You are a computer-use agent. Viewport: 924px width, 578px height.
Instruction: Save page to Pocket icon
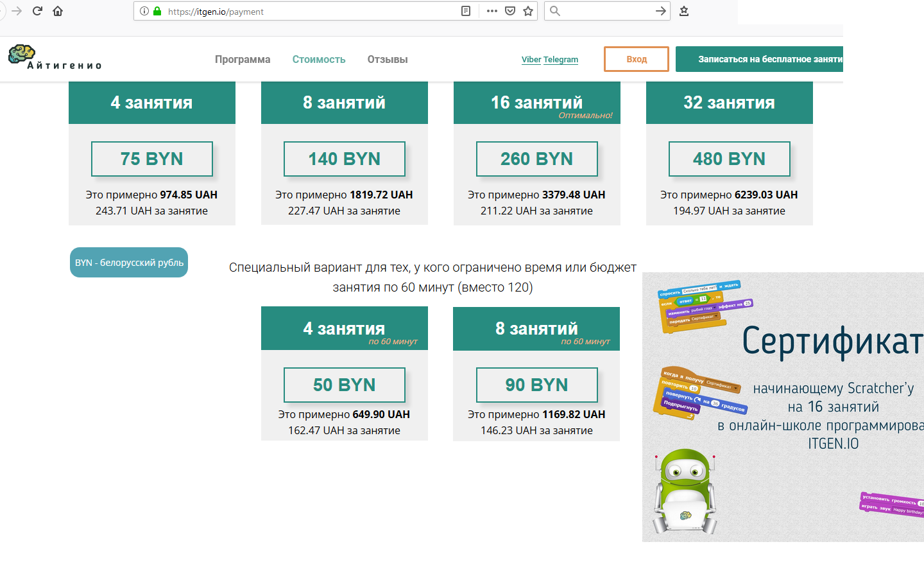coord(510,11)
